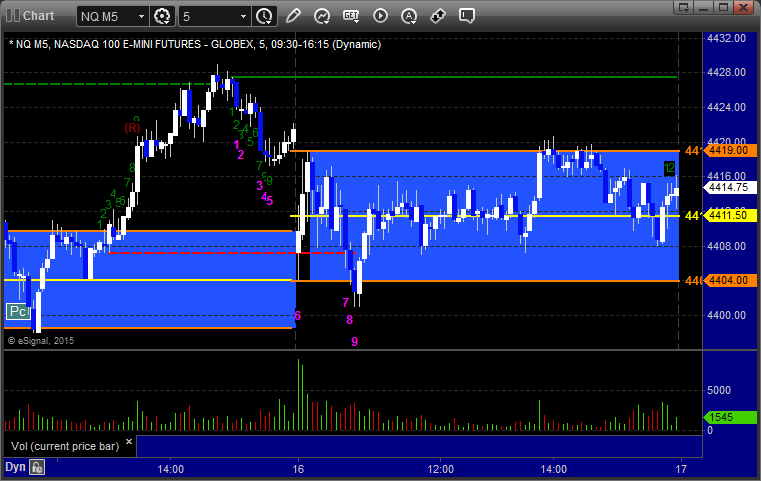Open the window pop-out menu button

[684, 7]
